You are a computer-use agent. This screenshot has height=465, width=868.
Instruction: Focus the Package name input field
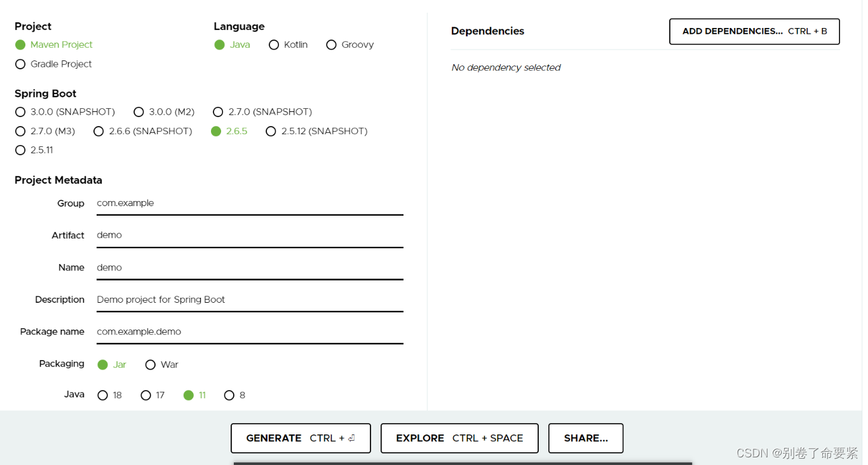tap(250, 331)
